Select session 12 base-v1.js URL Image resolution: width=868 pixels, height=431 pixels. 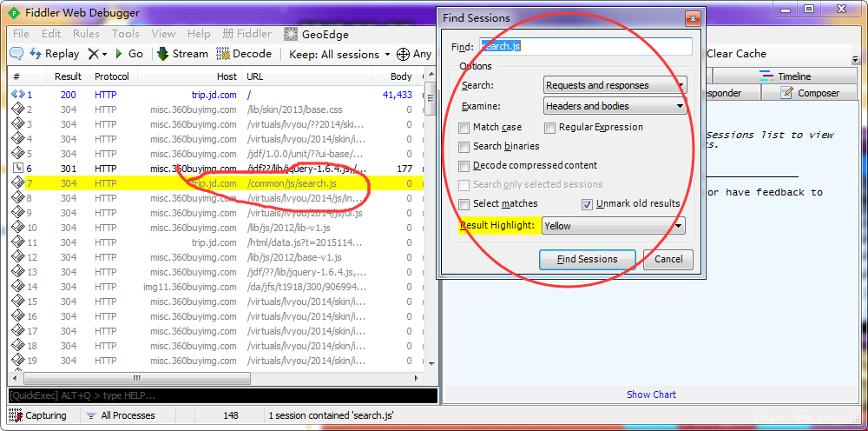click(x=294, y=257)
